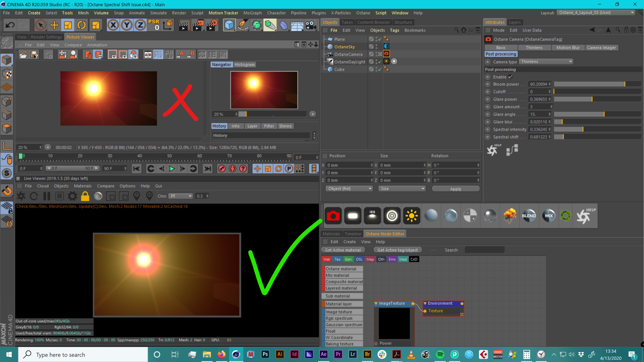Lock the Live Viewer resolution
The height and width of the screenshot is (362, 644).
click(85, 196)
